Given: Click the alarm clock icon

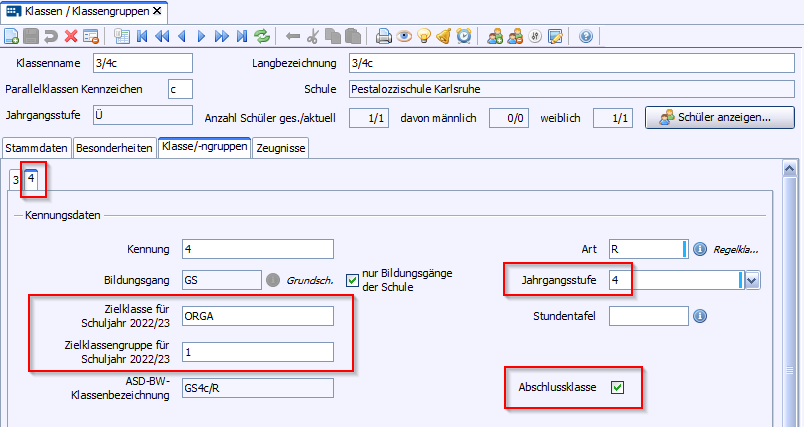Looking at the screenshot, I should [464, 37].
